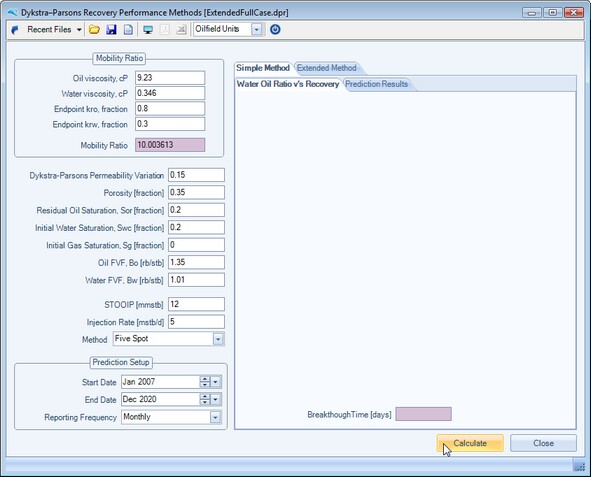Click the blue circular power icon
591x477 pixels.
275,29
